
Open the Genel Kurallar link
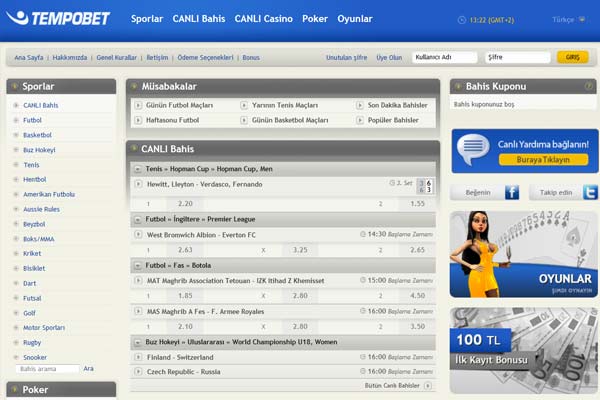(116, 57)
